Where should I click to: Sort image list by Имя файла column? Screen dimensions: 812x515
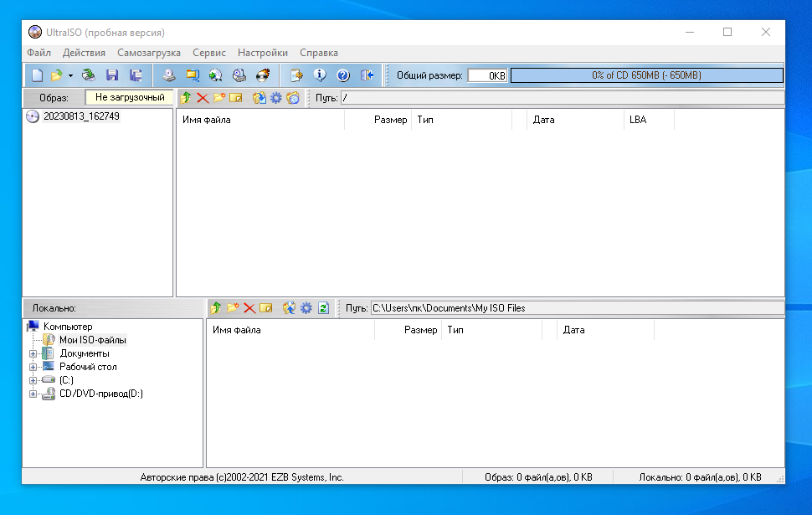(x=260, y=120)
